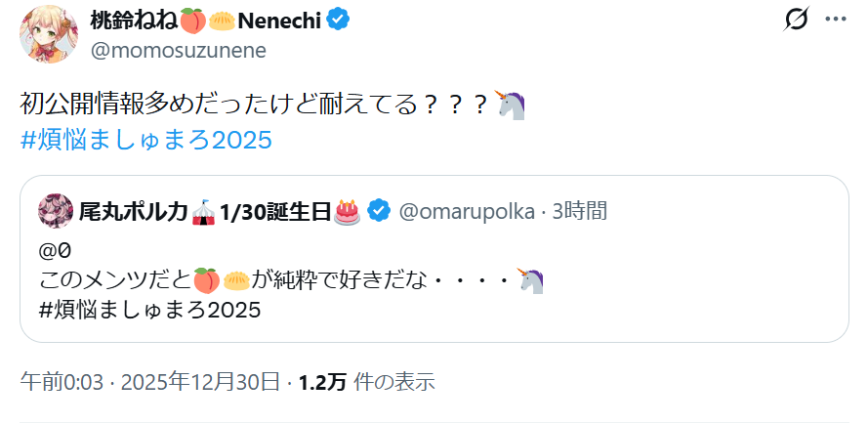Click the verified badge beside 尾丸ポルカ's name
The width and height of the screenshot is (868, 423).
pyautogui.click(x=380, y=210)
